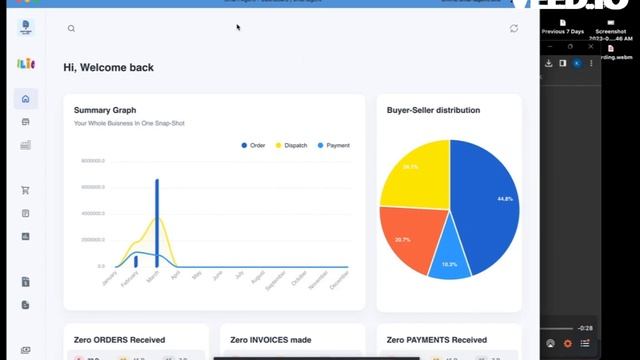Open the cash payment icon at the sidebar bottom

click(x=25, y=350)
